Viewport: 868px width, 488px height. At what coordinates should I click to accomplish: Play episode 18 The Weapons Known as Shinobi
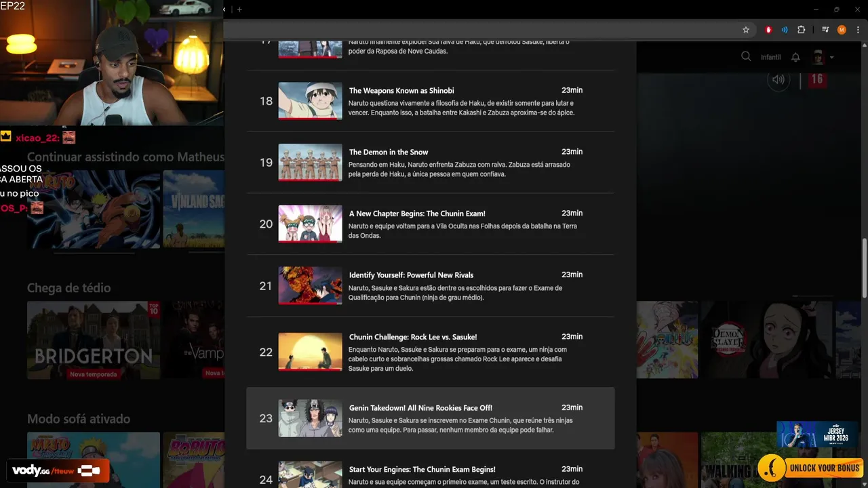pyautogui.click(x=310, y=101)
